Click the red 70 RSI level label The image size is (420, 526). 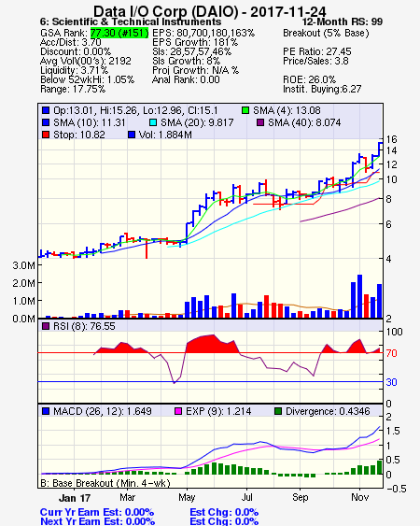391,353
